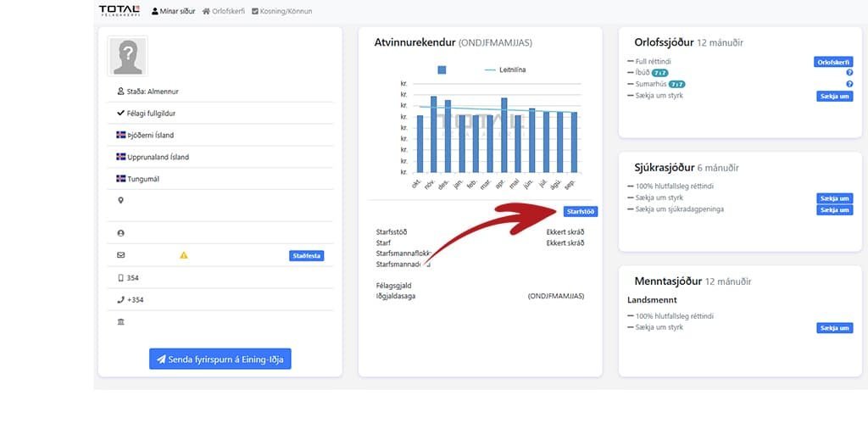Click the help icon beside Sumarhús
The height and width of the screenshot is (440, 868).
(x=849, y=85)
